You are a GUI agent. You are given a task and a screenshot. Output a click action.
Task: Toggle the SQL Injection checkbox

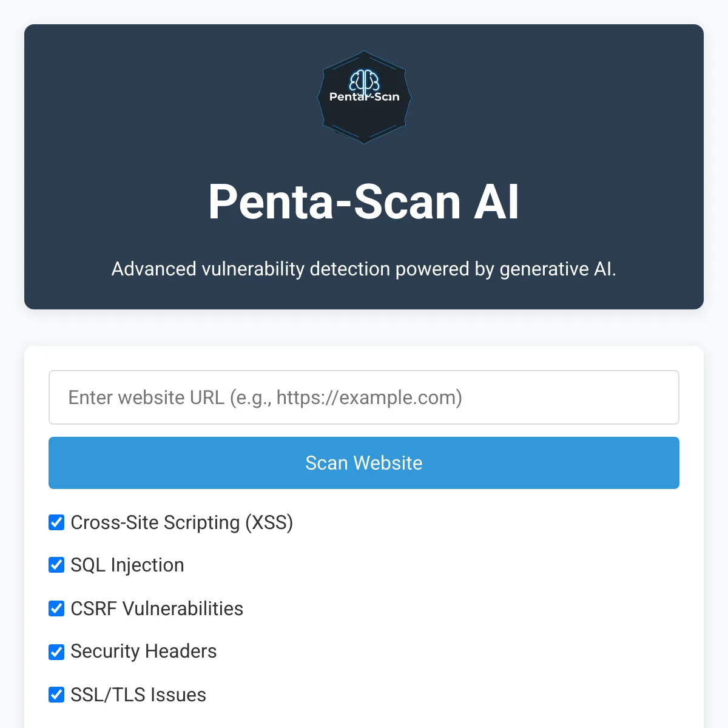(x=56, y=565)
